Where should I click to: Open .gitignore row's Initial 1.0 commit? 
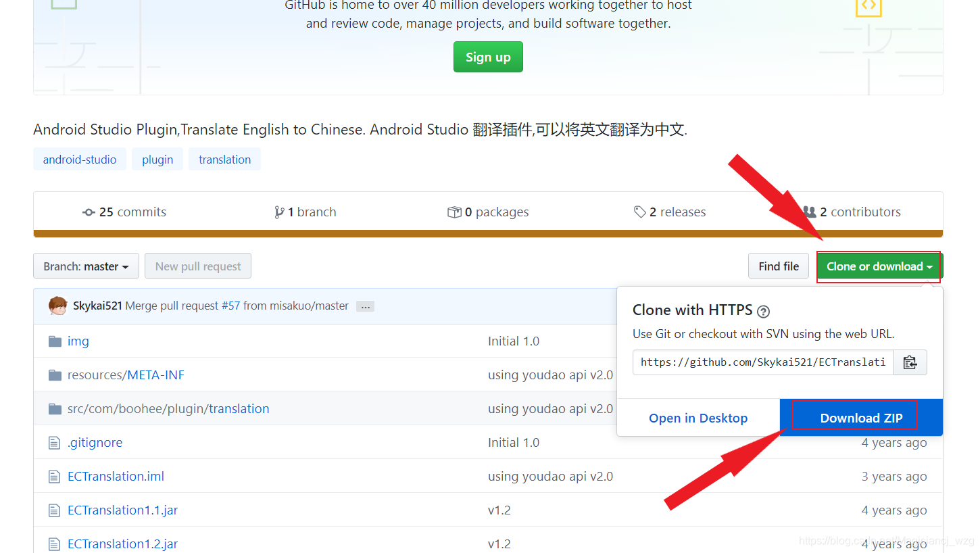click(514, 442)
